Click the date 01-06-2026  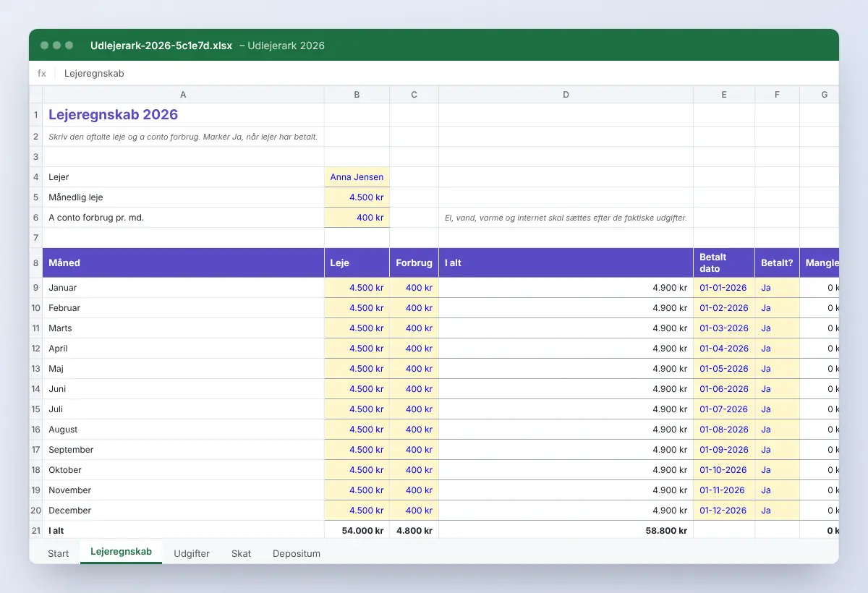click(x=724, y=389)
